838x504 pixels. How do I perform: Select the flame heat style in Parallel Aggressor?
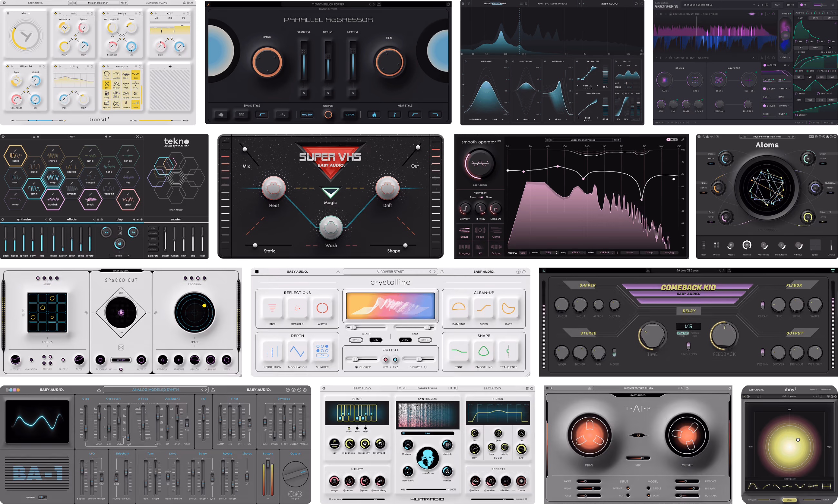click(x=374, y=115)
